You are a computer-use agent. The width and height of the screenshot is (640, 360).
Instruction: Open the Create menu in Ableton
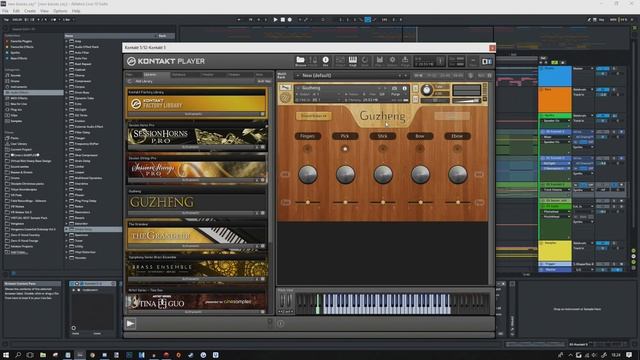click(x=30, y=11)
